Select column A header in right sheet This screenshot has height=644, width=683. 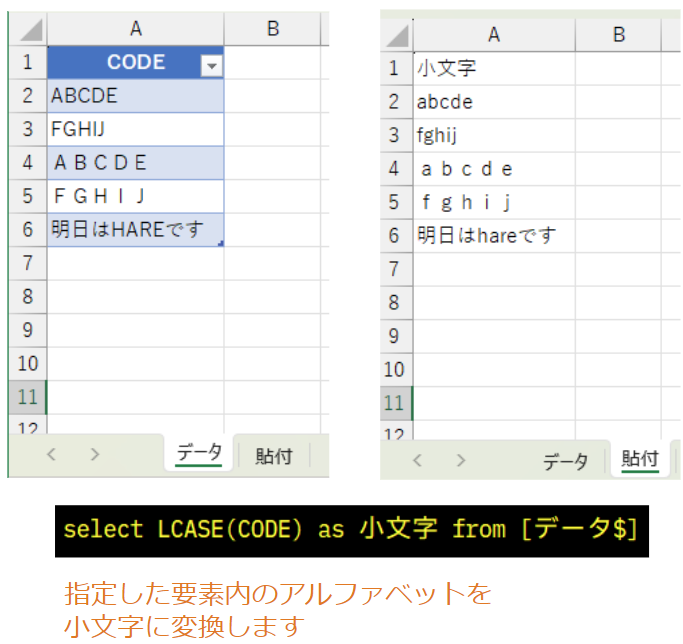[494, 35]
